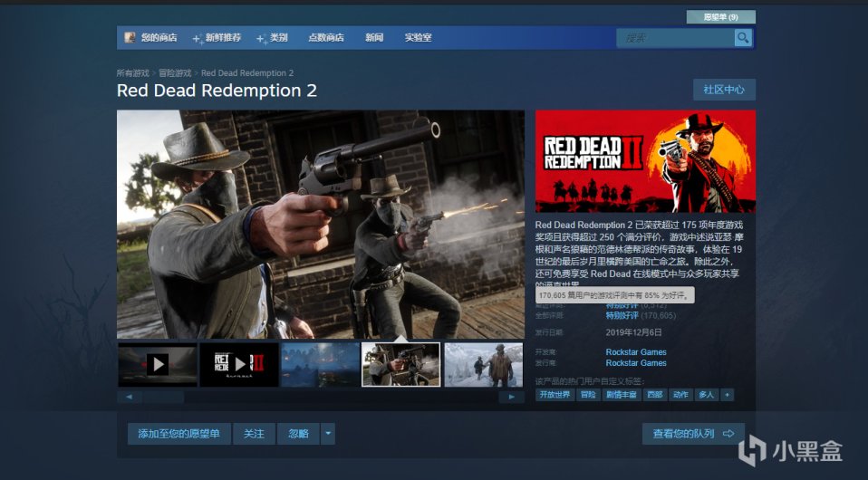Click the 冒险游戏 breadcrumb link

[x=175, y=73]
